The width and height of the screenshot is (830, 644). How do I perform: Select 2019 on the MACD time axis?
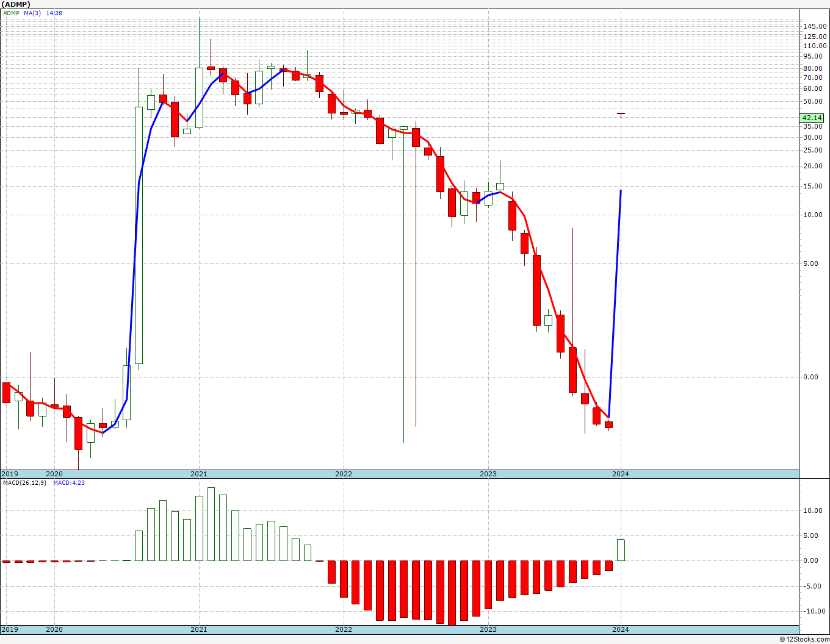(x=10, y=629)
